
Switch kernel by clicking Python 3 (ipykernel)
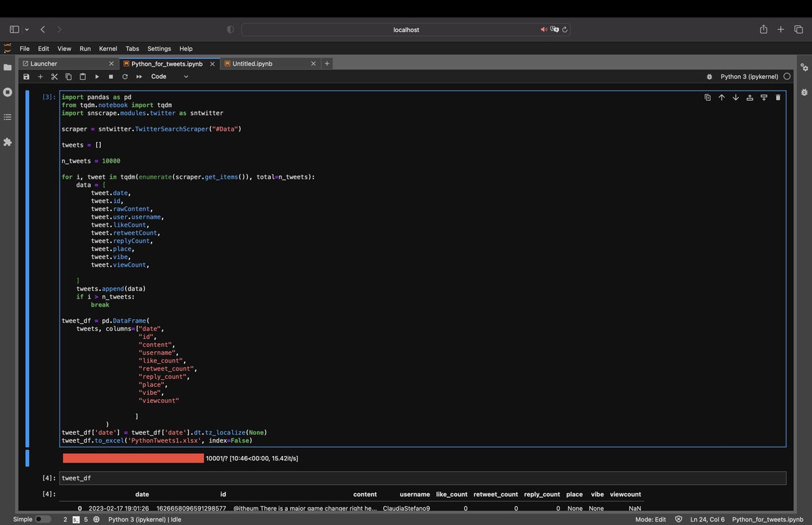click(x=749, y=77)
